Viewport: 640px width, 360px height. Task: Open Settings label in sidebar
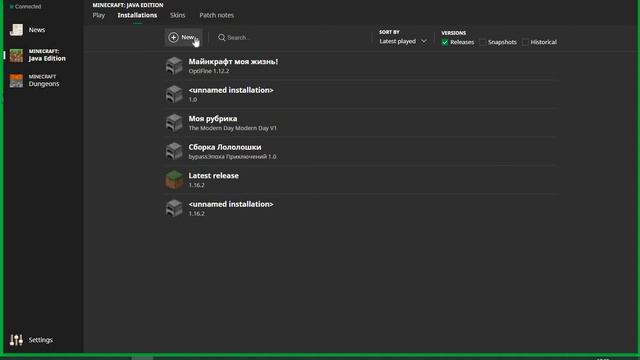[40, 340]
